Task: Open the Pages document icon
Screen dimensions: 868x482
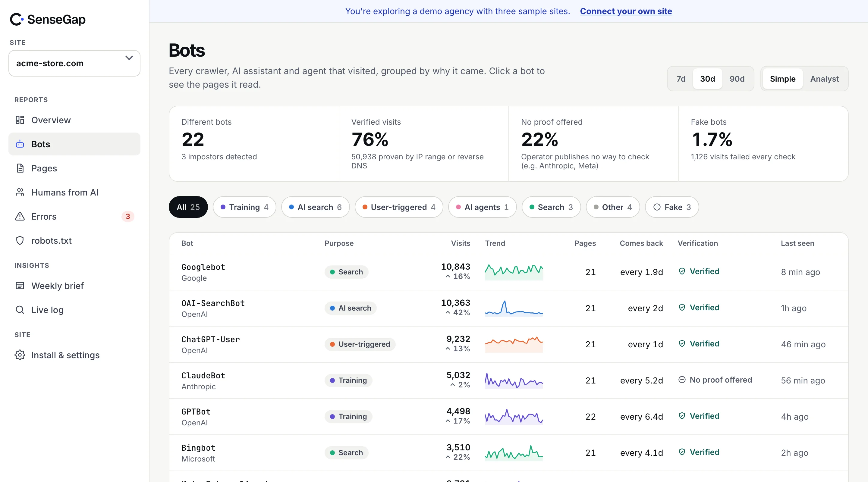Action: point(20,168)
